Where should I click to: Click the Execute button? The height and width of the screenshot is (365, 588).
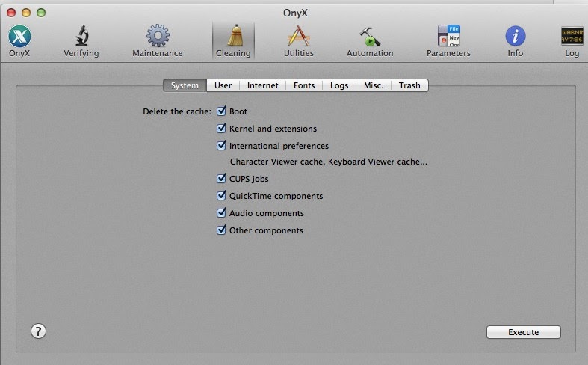[x=524, y=332]
